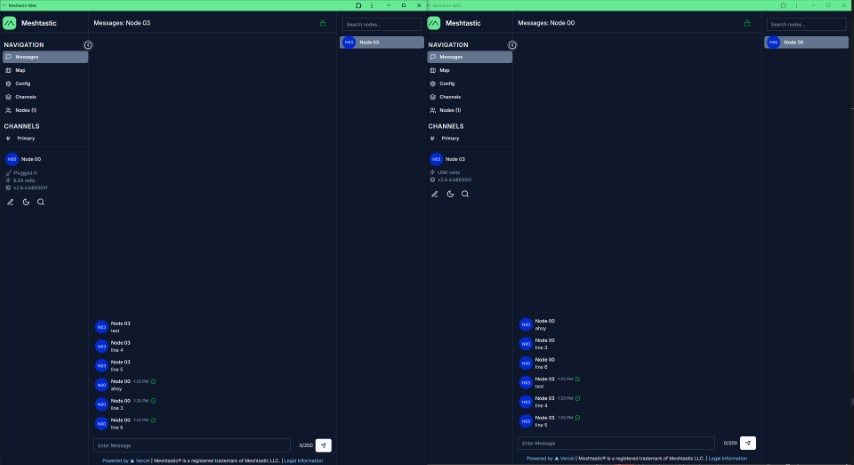This screenshot has width=854, height=465.
Task: Click avatar of received 'test' message from Node 03
Action: point(101,327)
